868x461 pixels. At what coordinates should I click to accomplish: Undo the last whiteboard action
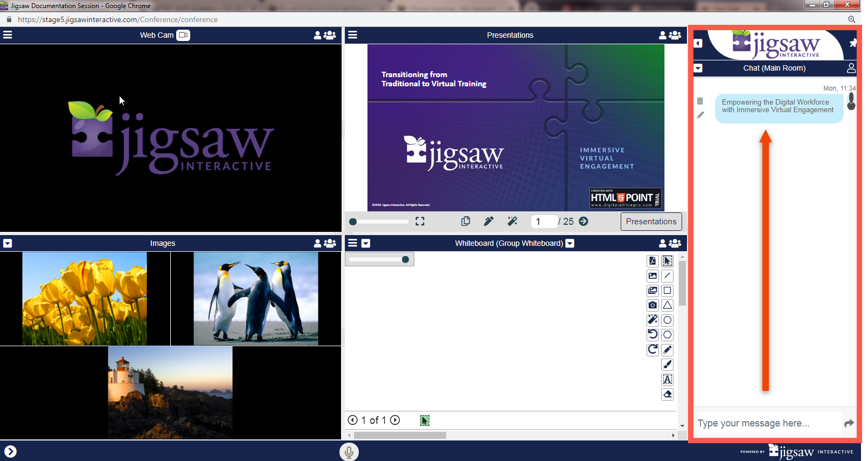click(x=652, y=335)
